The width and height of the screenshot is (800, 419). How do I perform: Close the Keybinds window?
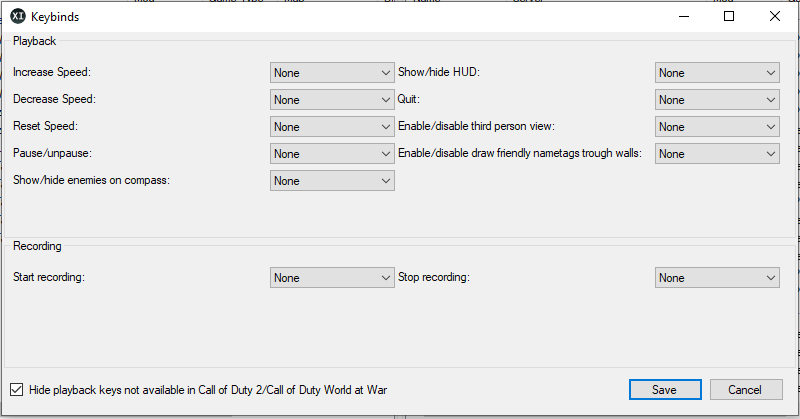(774, 16)
